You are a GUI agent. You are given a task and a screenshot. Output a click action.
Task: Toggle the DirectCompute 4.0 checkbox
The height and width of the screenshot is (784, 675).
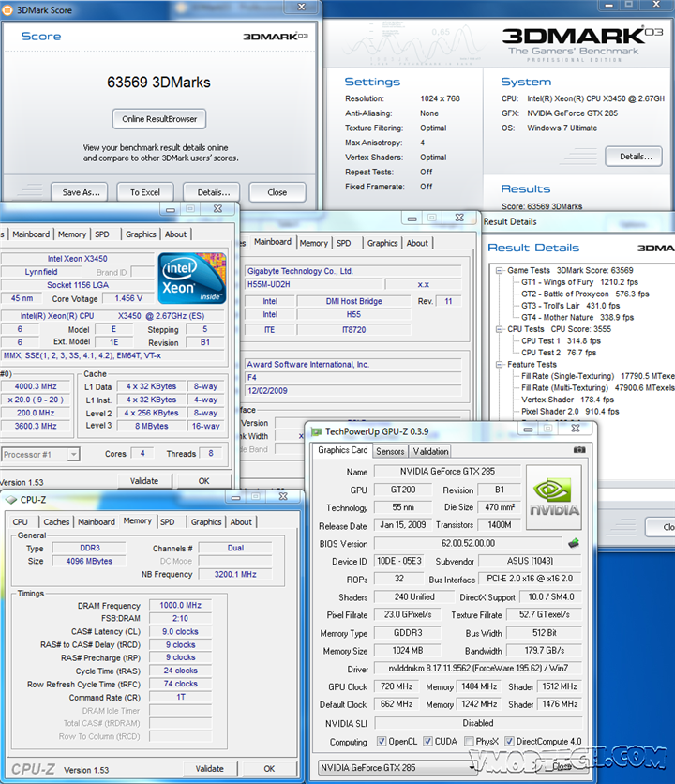pyautogui.click(x=509, y=741)
